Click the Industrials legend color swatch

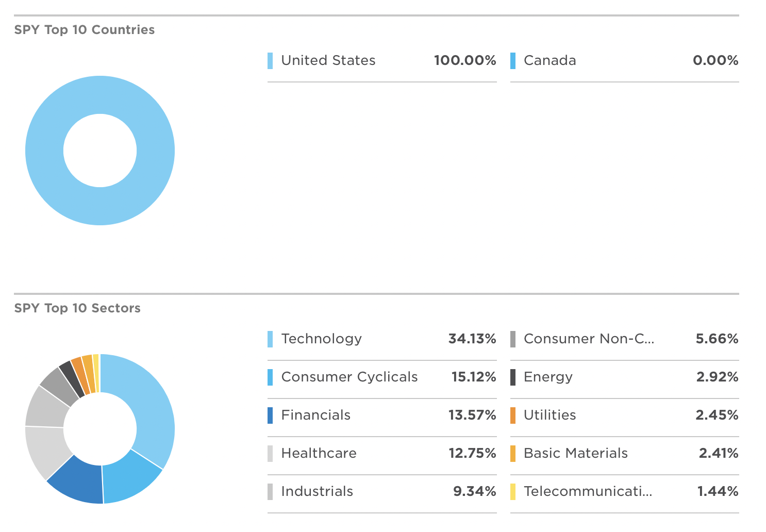coord(270,491)
